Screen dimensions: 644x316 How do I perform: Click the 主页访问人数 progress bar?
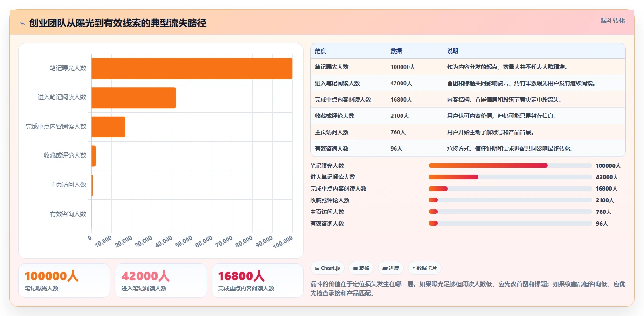click(510, 212)
